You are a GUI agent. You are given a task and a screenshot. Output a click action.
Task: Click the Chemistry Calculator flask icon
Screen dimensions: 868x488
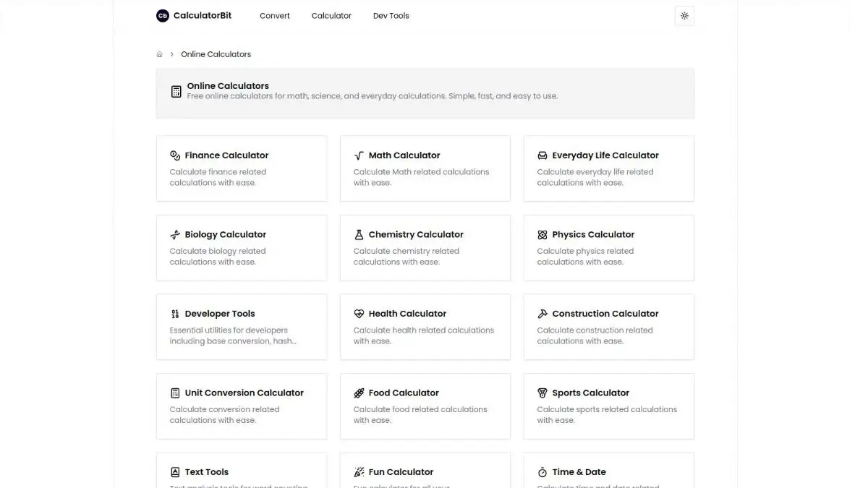click(359, 235)
